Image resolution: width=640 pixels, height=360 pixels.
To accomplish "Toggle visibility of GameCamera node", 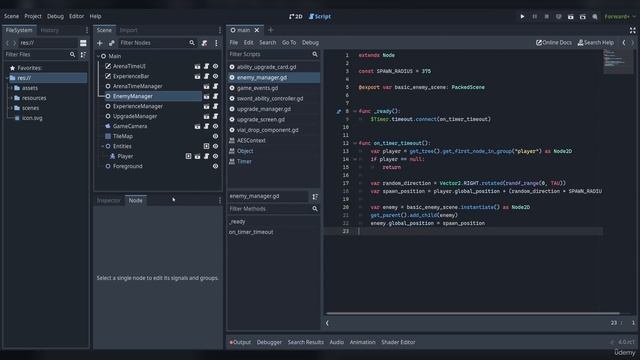I will coord(216,126).
